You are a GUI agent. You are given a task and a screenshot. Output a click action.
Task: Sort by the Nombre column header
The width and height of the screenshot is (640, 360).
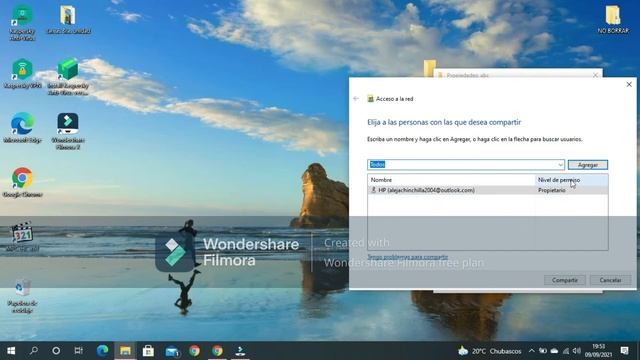(x=451, y=180)
